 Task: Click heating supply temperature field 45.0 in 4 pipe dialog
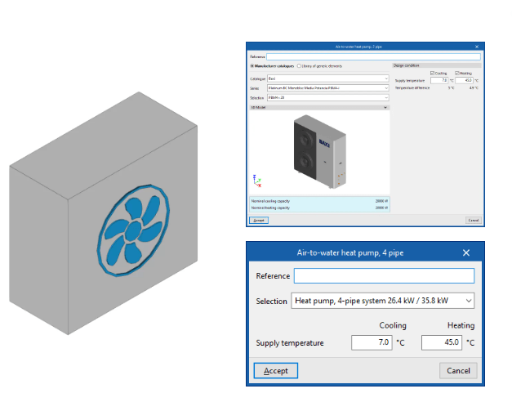tap(442, 342)
